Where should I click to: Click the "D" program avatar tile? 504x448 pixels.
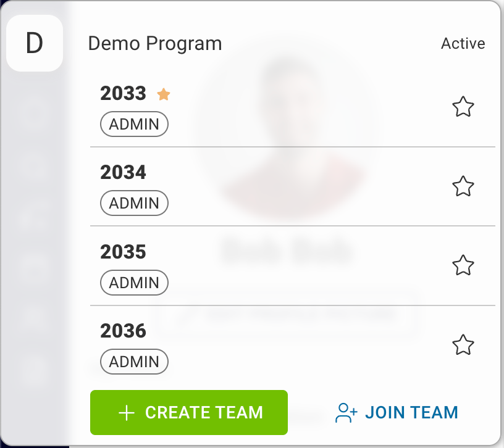(35, 43)
